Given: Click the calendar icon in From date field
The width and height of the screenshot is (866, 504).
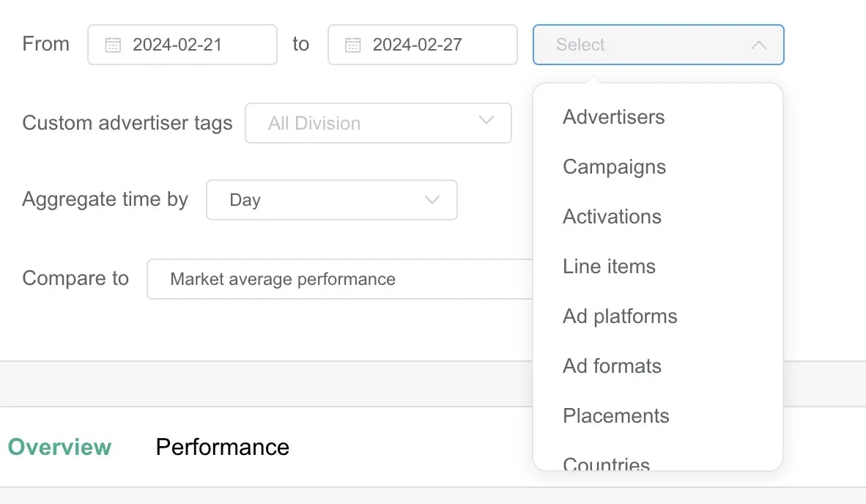Looking at the screenshot, I should [x=113, y=45].
